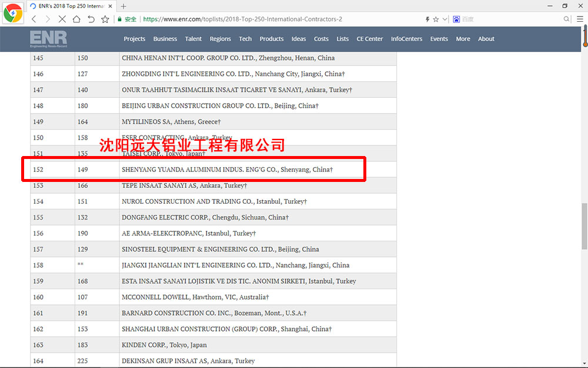Click the page vertical scrollbar thumb
The width and height of the screenshot is (588, 368).
(584, 226)
